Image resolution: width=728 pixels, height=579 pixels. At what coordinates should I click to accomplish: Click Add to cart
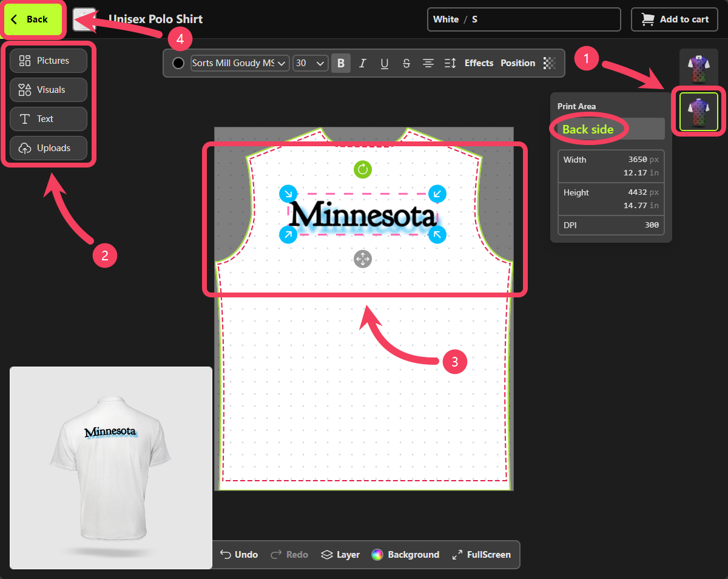coord(675,19)
